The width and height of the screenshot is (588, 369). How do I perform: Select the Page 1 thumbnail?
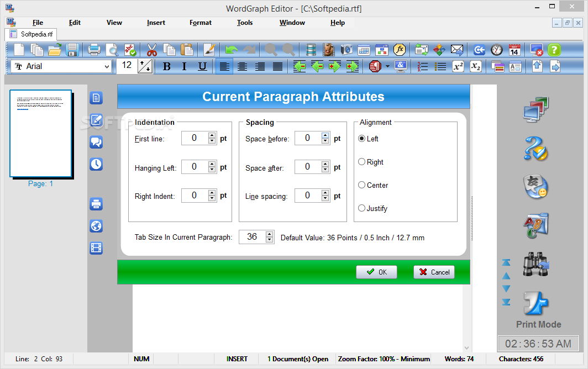click(41, 134)
